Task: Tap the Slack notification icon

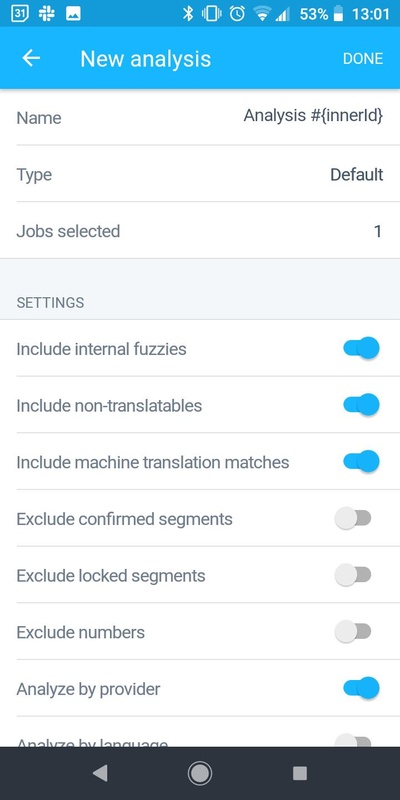Action: tap(46, 14)
